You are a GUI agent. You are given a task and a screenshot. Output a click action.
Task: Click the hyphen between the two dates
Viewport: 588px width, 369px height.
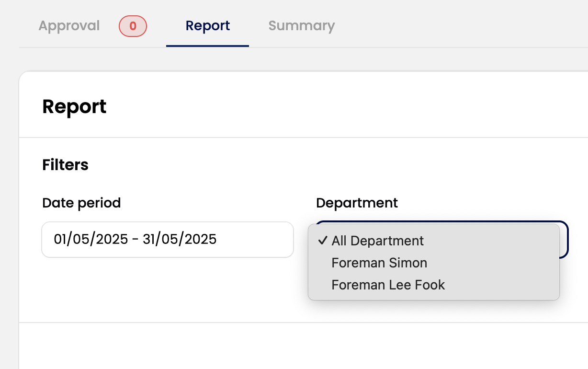pos(136,239)
